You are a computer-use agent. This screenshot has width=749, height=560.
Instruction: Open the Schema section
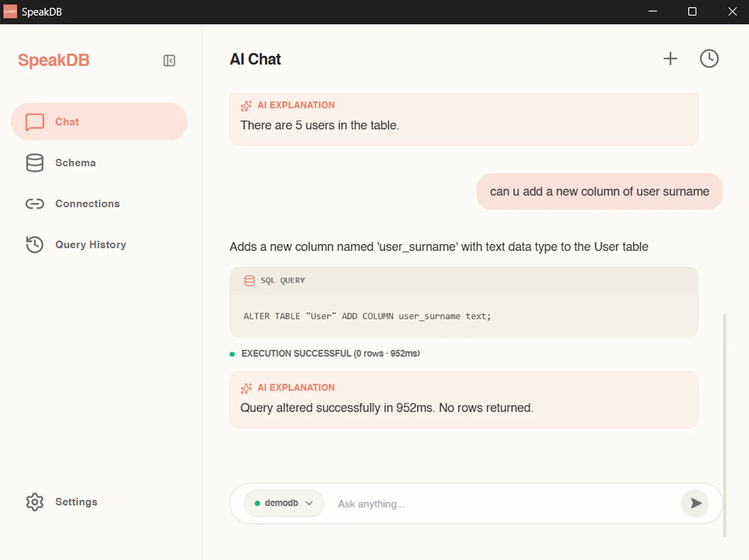click(x=99, y=163)
